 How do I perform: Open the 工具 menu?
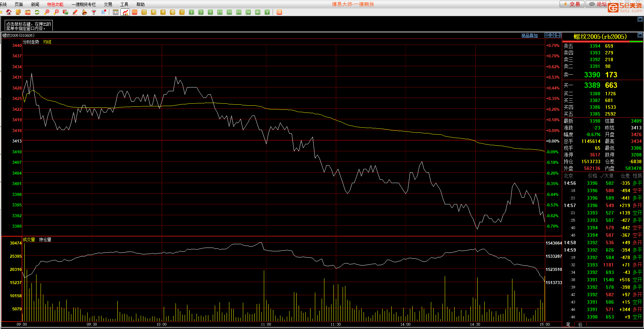[124, 4]
